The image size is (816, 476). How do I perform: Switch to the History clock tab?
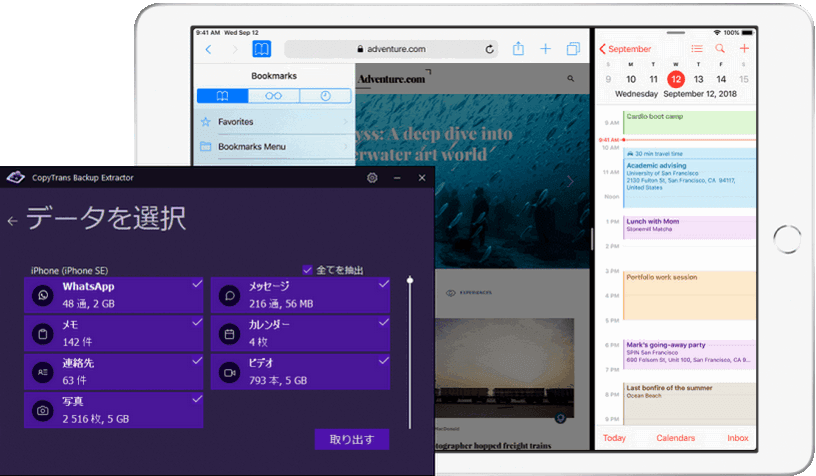coord(325,96)
